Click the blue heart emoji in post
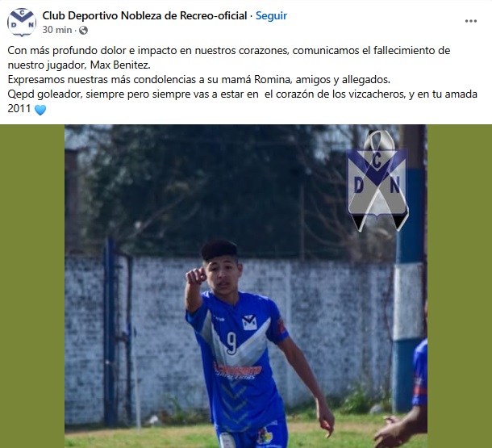This screenshot has height=448, width=492. [x=40, y=110]
